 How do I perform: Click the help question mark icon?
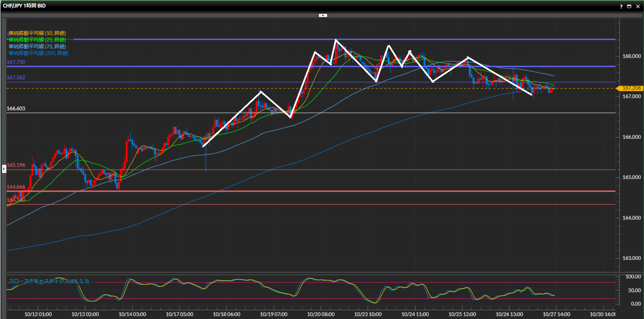[621, 6]
